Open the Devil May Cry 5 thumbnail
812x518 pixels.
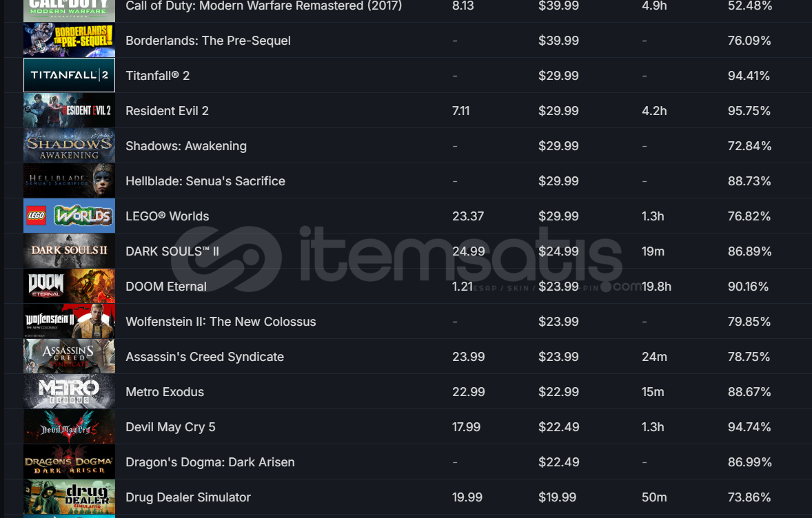pos(69,427)
